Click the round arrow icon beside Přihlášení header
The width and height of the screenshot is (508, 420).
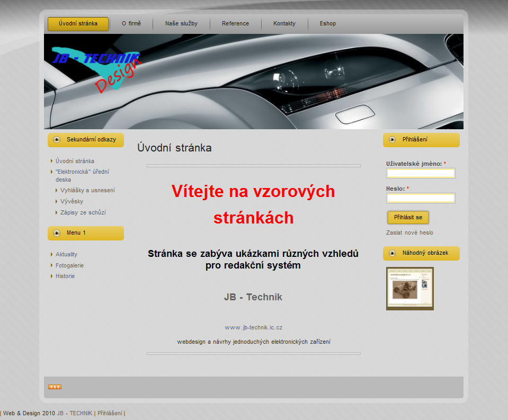pyautogui.click(x=393, y=140)
